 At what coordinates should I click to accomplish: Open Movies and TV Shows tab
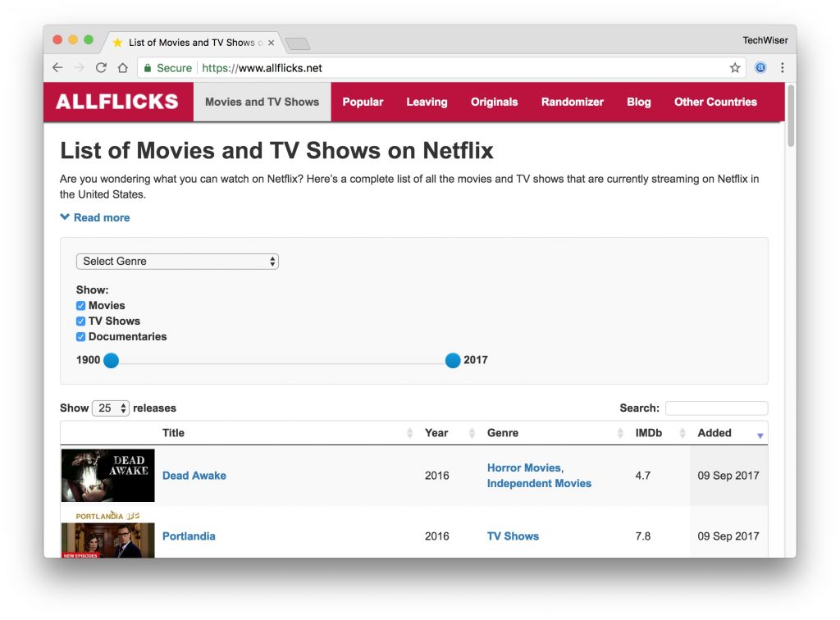(x=262, y=102)
